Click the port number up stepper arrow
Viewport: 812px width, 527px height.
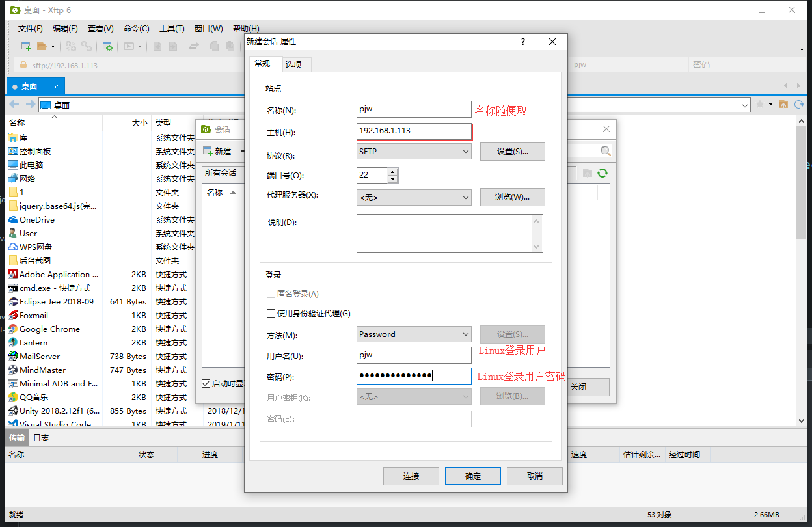(x=392, y=172)
